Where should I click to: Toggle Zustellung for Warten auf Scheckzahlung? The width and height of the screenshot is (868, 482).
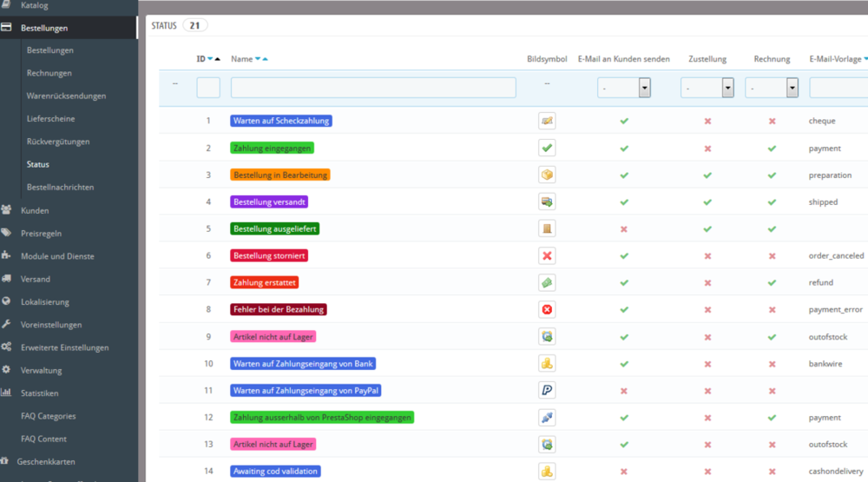[707, 121]
